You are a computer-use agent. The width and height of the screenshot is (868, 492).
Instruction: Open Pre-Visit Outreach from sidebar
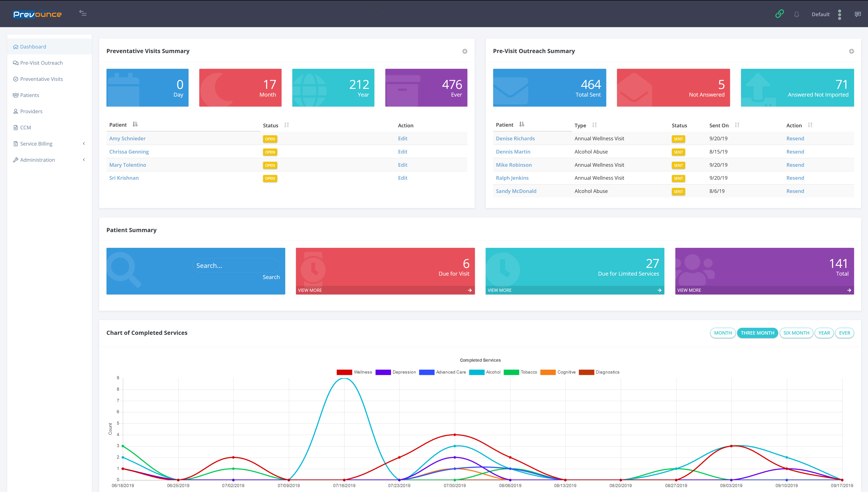[41, 63]
